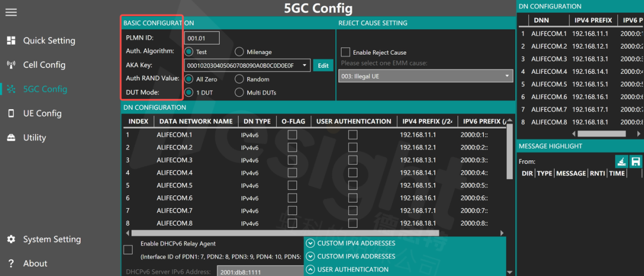Click the TIME column header
This screenshot has width=644, height=276.
click(x=617, y=173)
